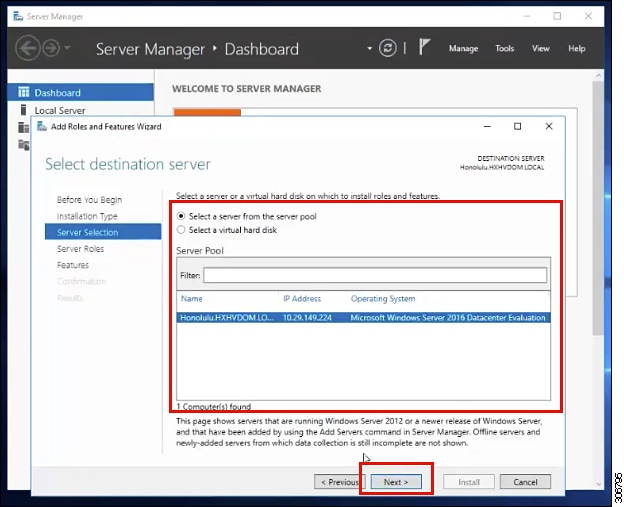Click the Server Manager vertical scrollbar
The height and width of the screenshot is (507, 624).
pyautogui.click(x=598, y=209)
